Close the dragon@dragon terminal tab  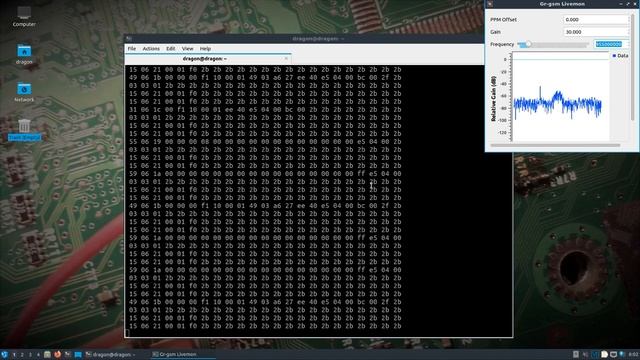tap(286, 59)
